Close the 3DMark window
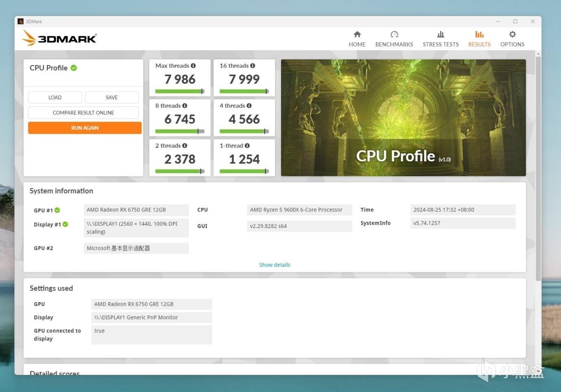561x392 pixels. pos(533,22)
